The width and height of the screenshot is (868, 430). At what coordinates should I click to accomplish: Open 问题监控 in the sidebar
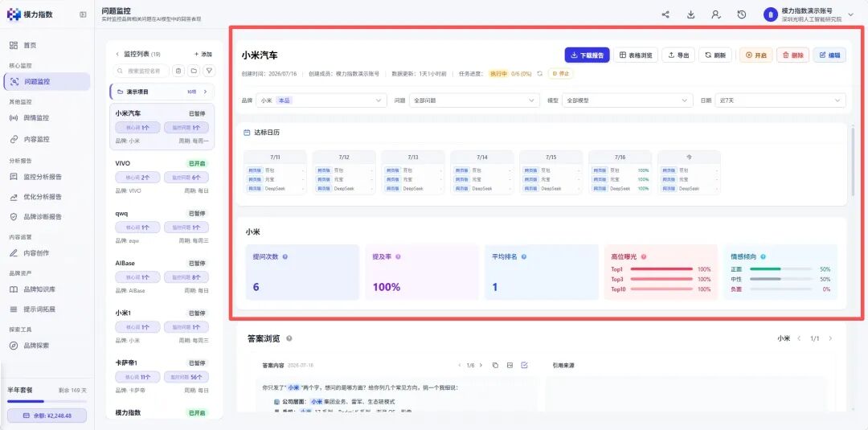coord(47,81)
